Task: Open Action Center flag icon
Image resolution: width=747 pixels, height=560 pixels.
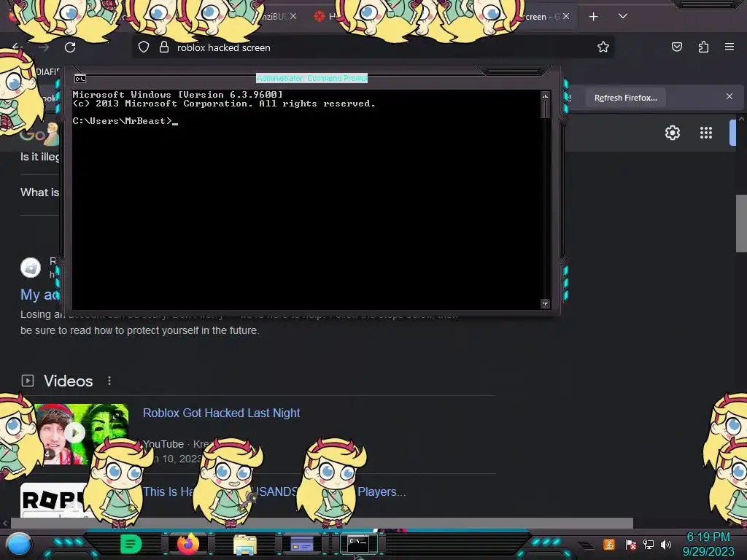Action: click(630, 544)
